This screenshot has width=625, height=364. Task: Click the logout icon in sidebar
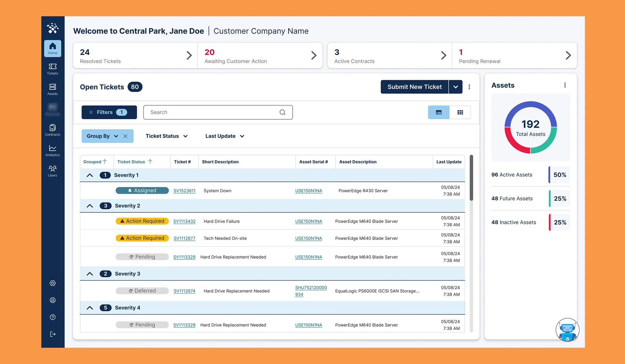click(53, 334)
